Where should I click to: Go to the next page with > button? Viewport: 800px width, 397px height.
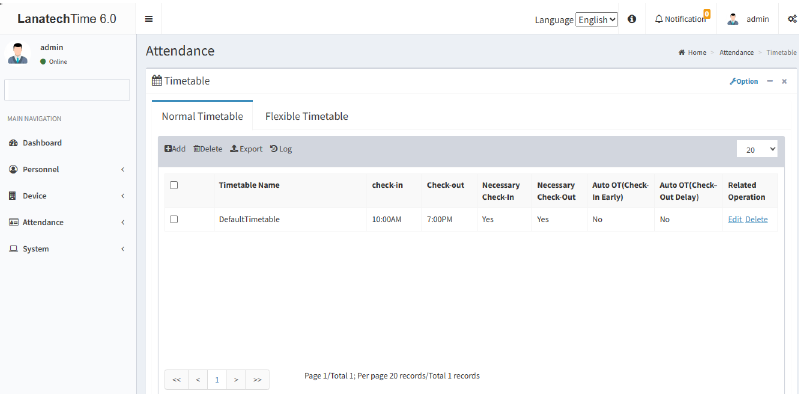click(236, 380)
